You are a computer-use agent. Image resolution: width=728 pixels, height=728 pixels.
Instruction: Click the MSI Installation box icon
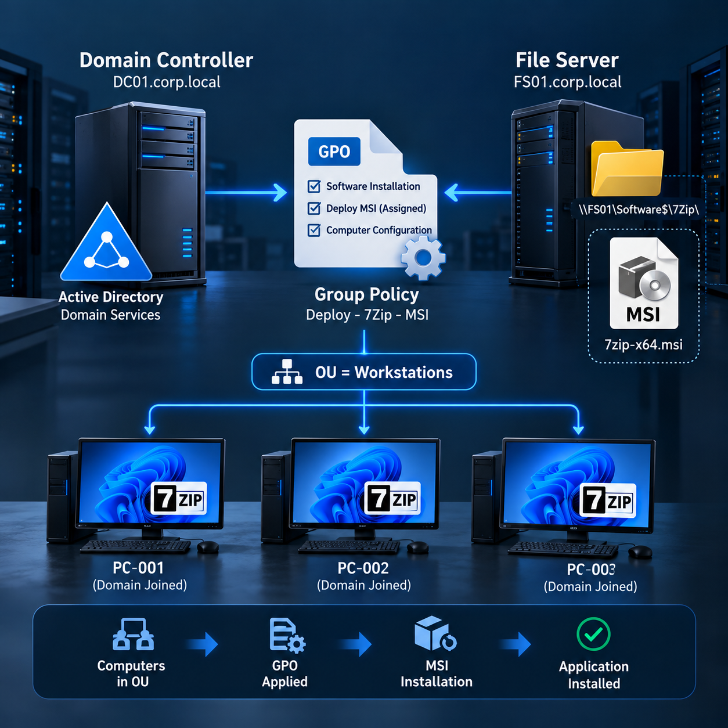pyautogui.click(x=435, y=634)
